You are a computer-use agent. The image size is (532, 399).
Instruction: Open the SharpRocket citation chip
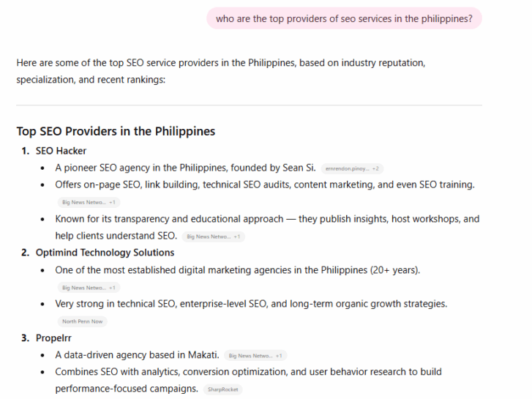tap(223, 389)
